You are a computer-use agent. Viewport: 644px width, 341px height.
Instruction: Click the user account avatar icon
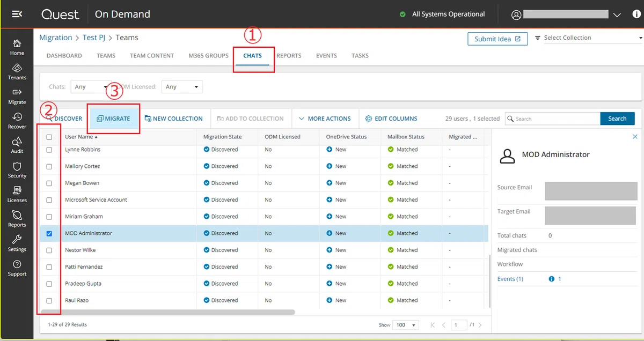pyautogui.click(x=516, y=15)
